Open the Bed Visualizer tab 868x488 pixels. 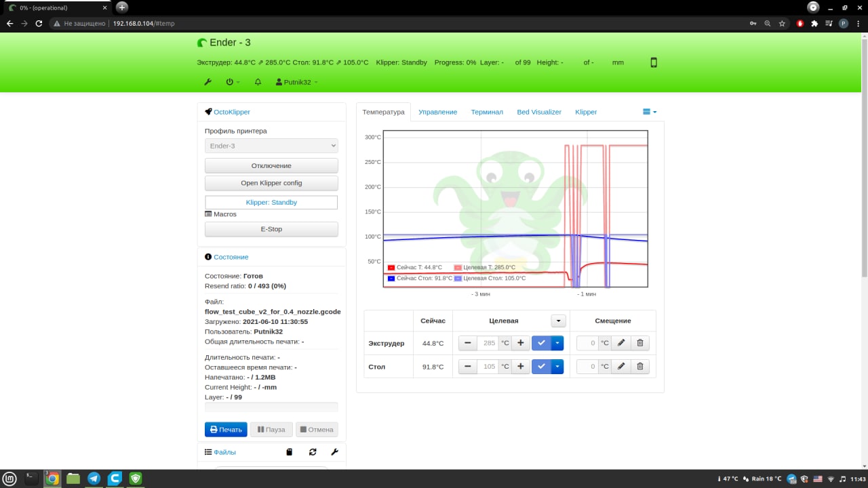(539, 112)
